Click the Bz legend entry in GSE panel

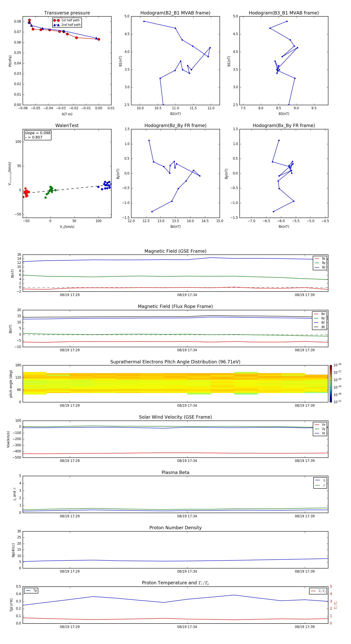[x=320, y=267]
